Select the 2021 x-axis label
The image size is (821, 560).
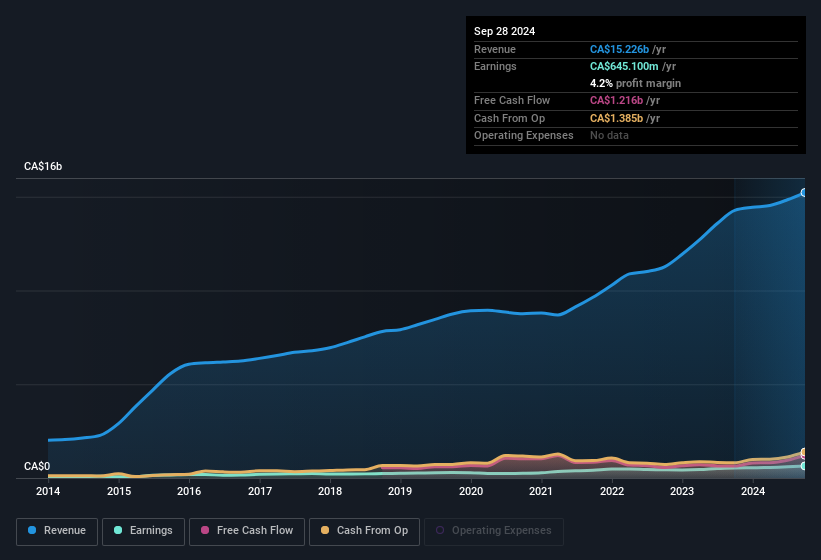pyautogui.click(x=541, y=491)
